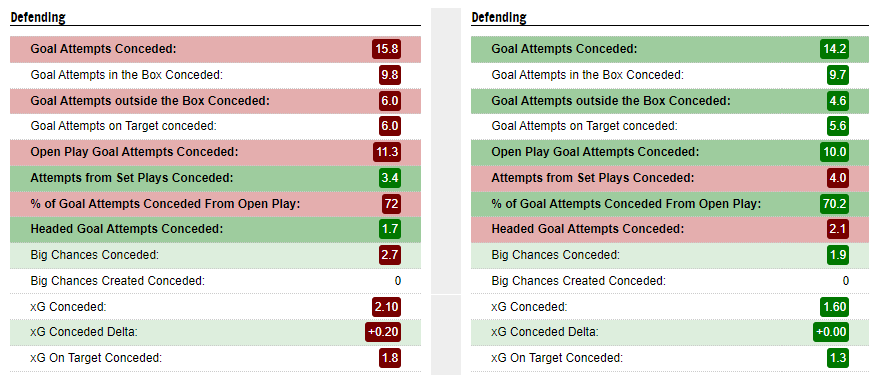This screenshot has width=888, height=375.
Task: Select right Big Chances Created Conceded row
Action: click(670, 281)
